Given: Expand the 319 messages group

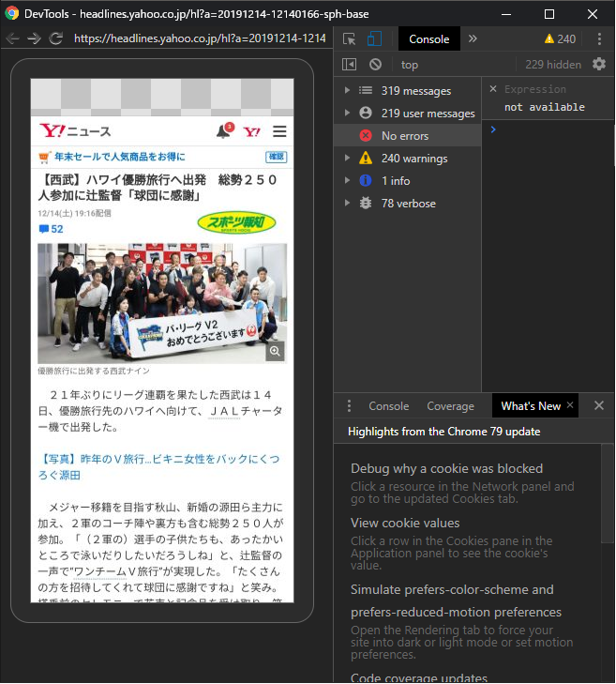Looking at the screenshot, I should (x=348, y=90).
